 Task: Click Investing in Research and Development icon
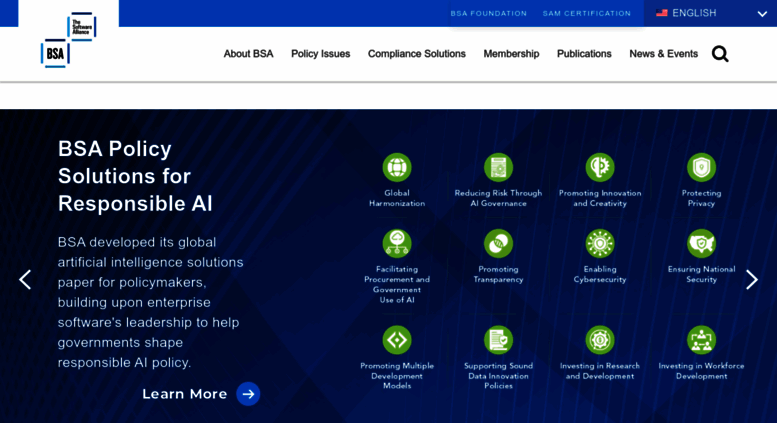(600, 340)
